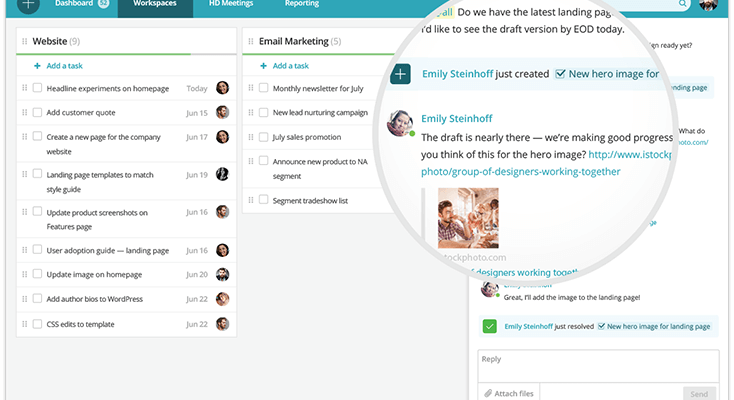Click the paperclip Attach files icon
Screen dimensions: 734x400
pos(488,393)
